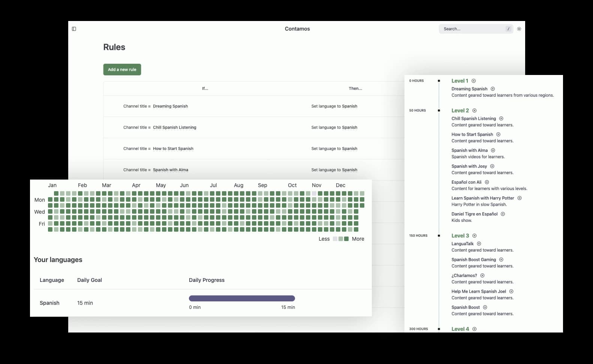
Task: Click the Add a new rule button
Action: pyautogui.click(x=122, y=70)
